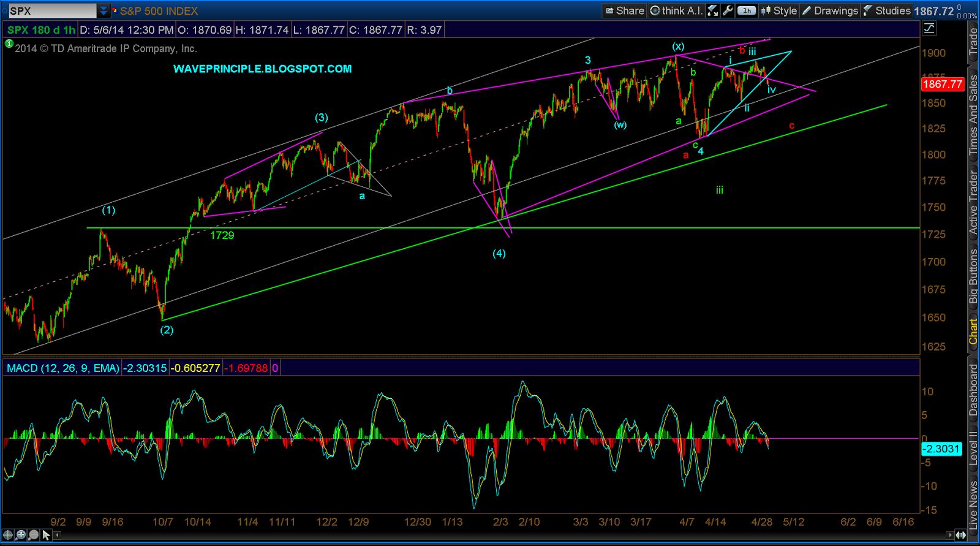The width and height of the screenshot is (980, 546).
Task: Open the Big Buttons side tab
Action: [x=973, y=276]
